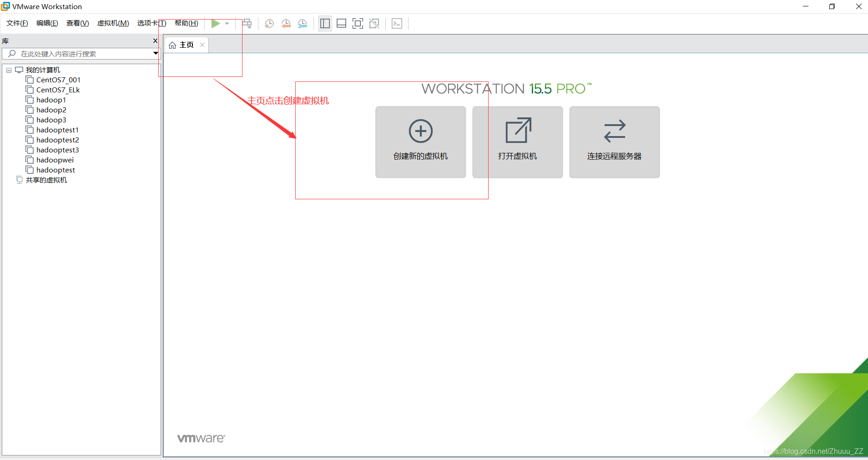Click the CentOS7_001 VM icon
The image size is (868, 460).
tap(30, 80)
